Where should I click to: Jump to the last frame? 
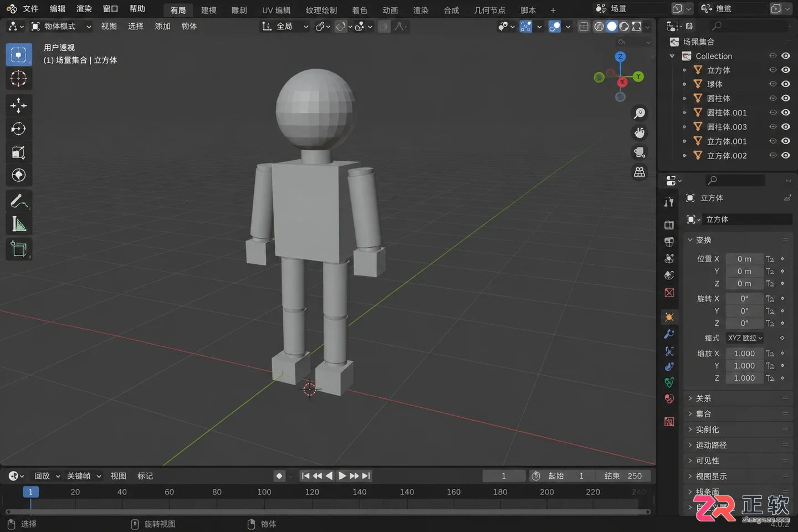coord(366,476)
